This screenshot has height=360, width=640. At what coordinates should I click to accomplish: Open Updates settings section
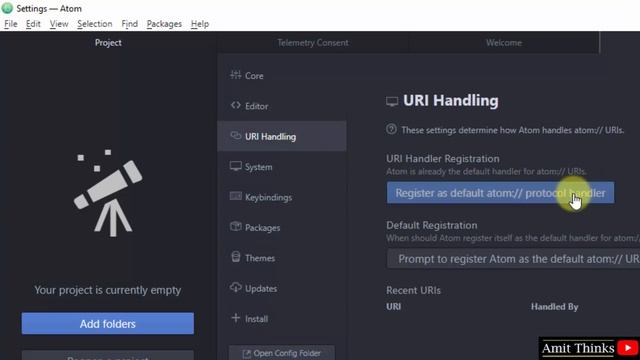(282, 288)
